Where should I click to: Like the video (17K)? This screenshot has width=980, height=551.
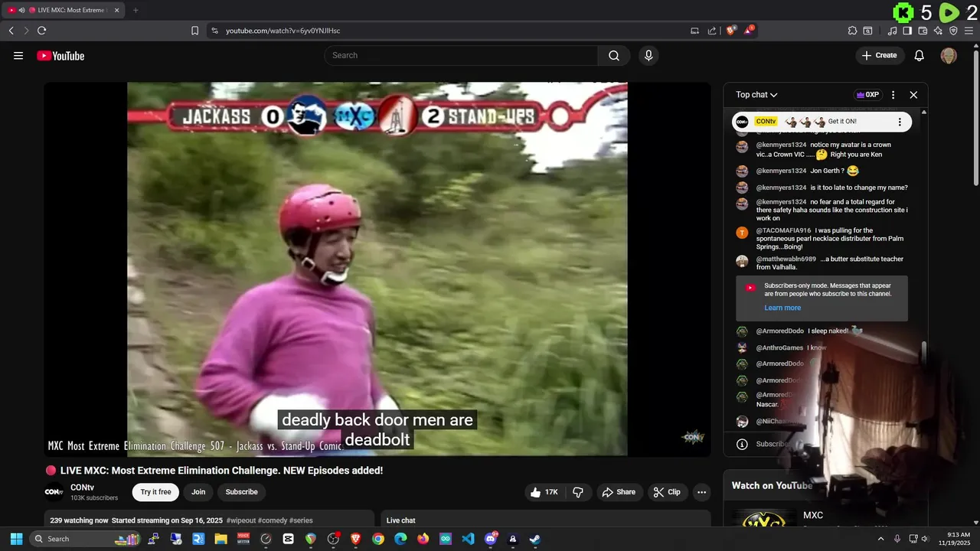point(545,492)
